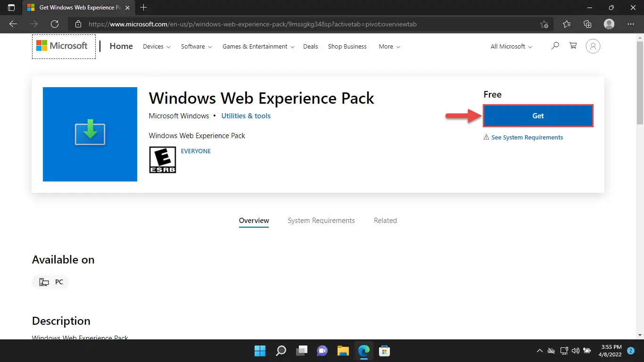Open the shopping cart icon
644x362 pixels.
pos(573,46)
